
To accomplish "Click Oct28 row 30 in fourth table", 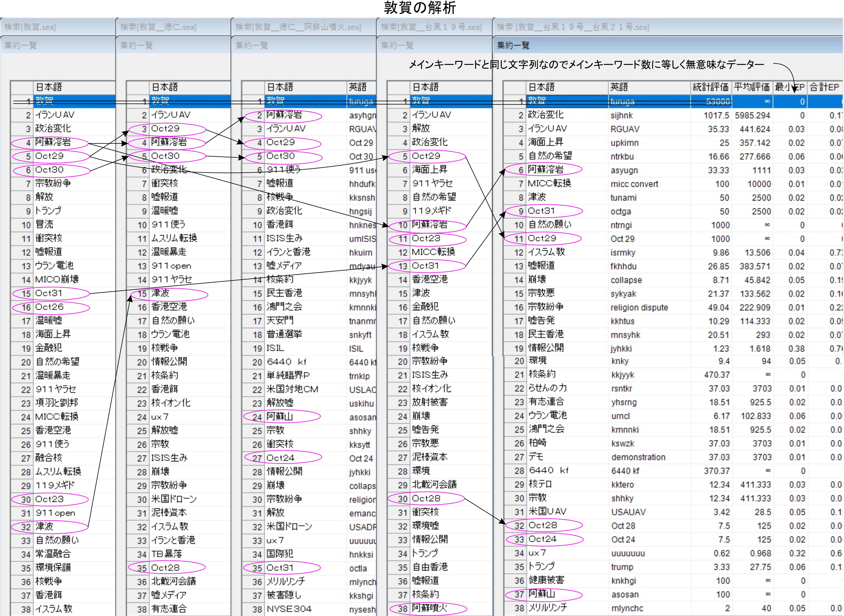I will 426,499.
